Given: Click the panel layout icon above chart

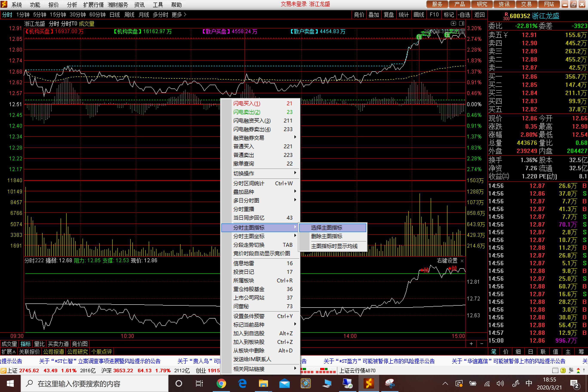Looking at the screenshot, I should coord(461,23).
